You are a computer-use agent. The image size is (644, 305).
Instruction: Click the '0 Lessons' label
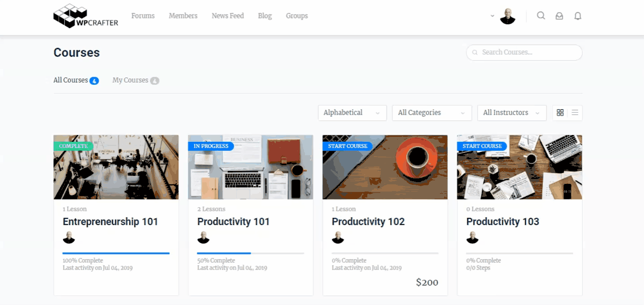coord(480,209)
